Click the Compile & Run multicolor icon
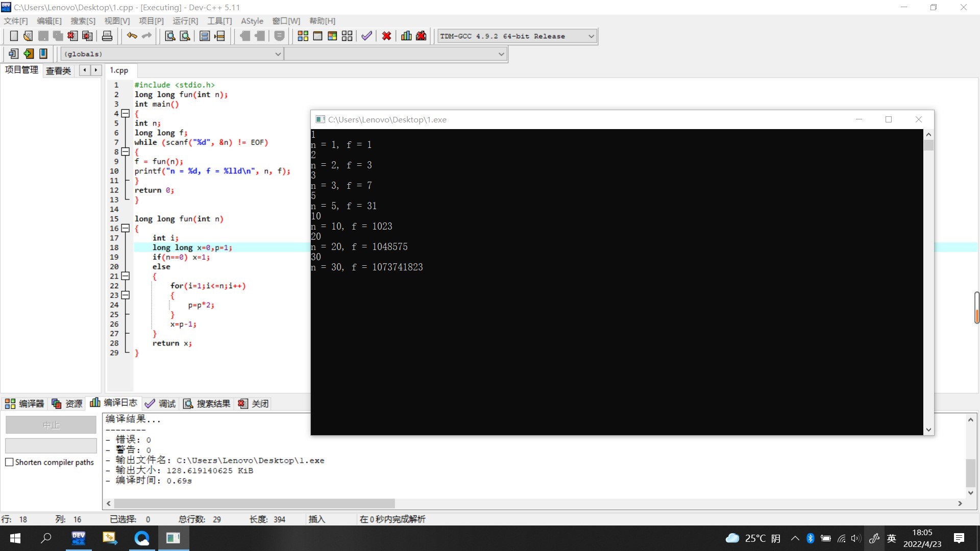 (x=332, y=36)
